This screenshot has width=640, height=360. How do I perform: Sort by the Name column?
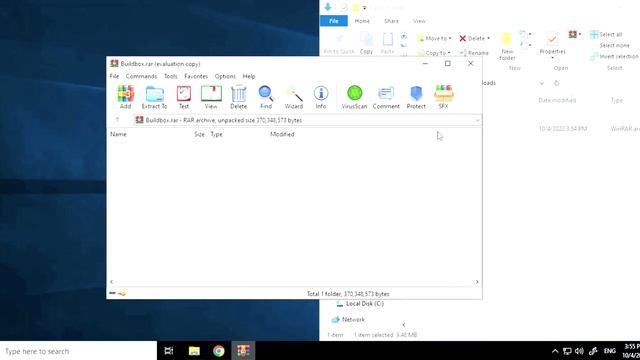118,134
